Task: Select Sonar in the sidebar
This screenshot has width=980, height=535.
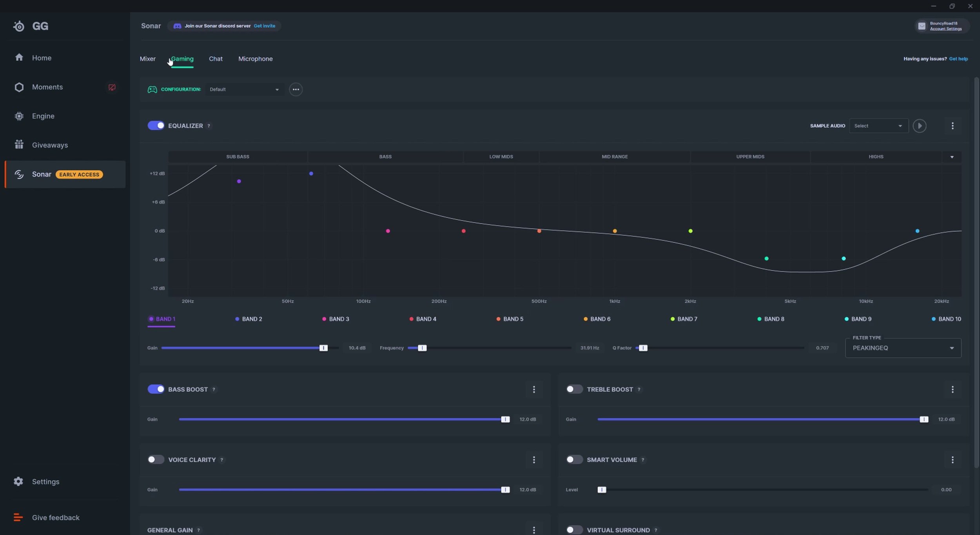Action: 65,174
